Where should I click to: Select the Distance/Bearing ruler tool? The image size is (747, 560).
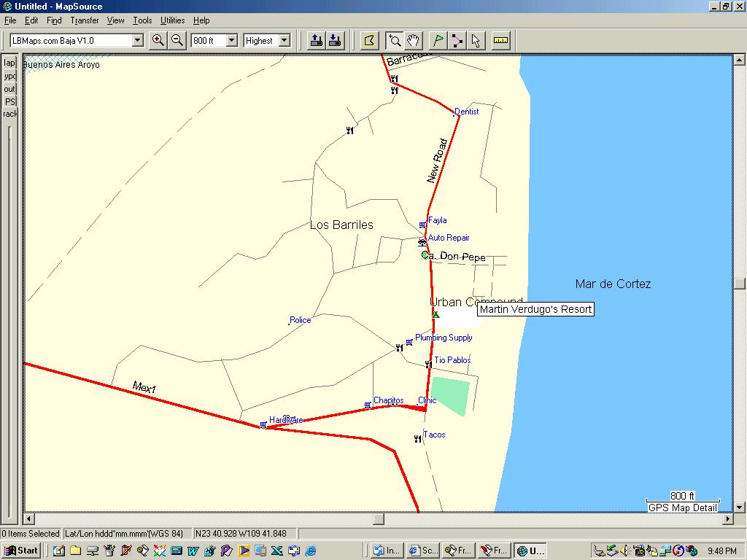[500, 41]
